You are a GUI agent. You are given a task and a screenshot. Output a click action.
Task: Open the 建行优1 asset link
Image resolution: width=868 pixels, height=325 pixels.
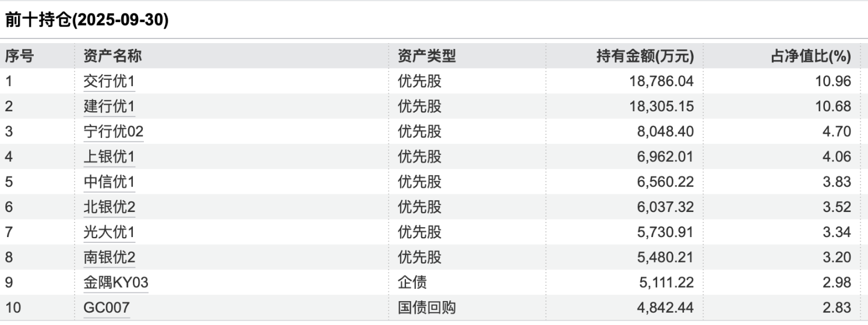pyautogui.click(x=109, y=107)
